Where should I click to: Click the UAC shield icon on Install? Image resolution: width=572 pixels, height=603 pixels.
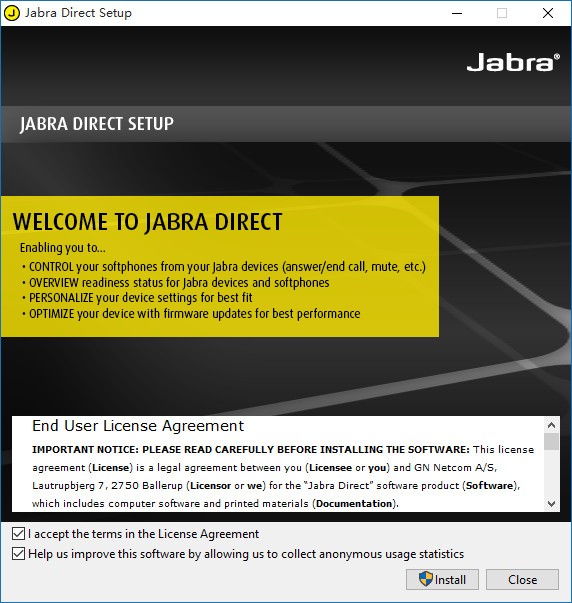425,579
